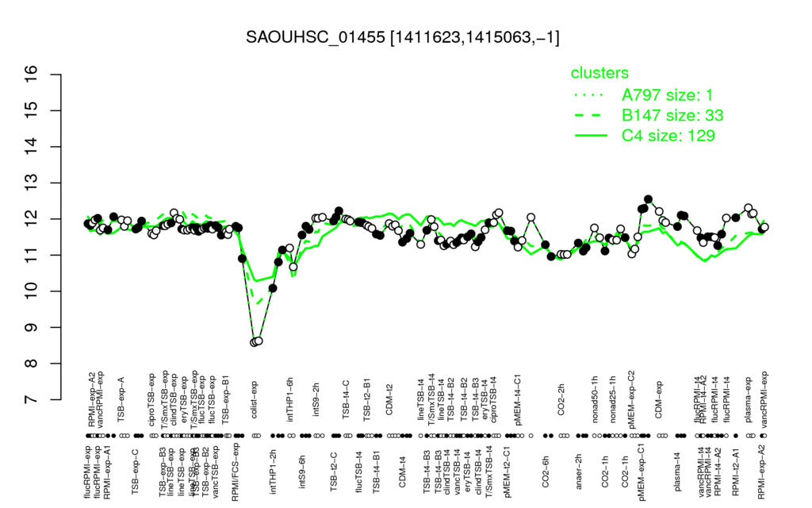Click the y-axis tick label 10
This screenshot has height=508, width=812.
coord(32,291)
